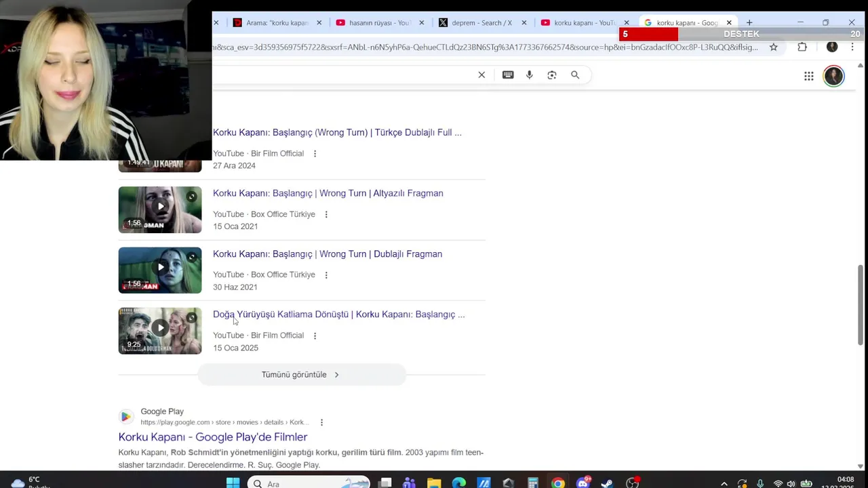This screenshot has width=868, height=488.
Task: Open File Explorer from the taskbar
Action: coord(434,483)
